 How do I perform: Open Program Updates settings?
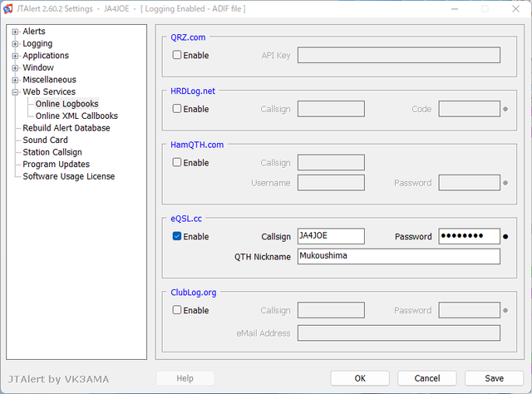click(56, 165)
